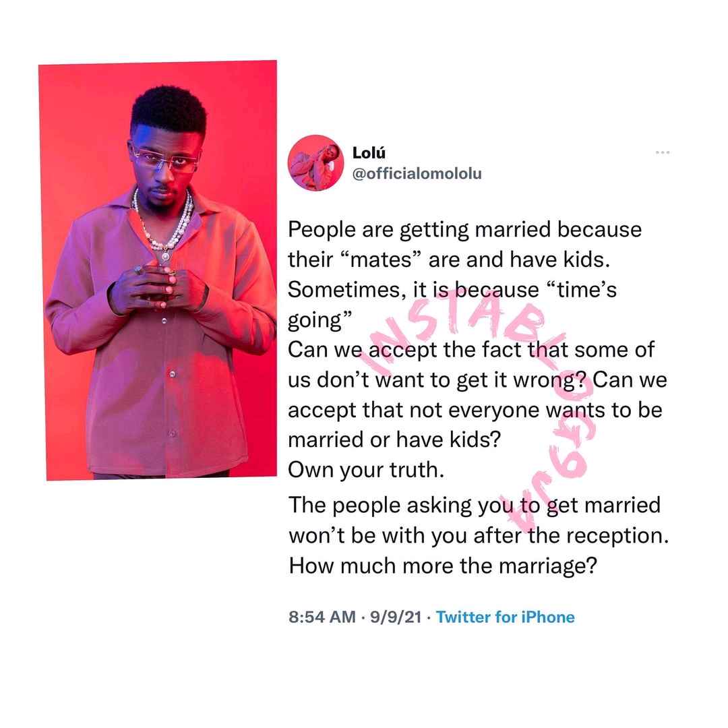728x728 pixels.
Task: Click the glasses on the man's face
Action: pyautogui.click(x=165, y=158)
